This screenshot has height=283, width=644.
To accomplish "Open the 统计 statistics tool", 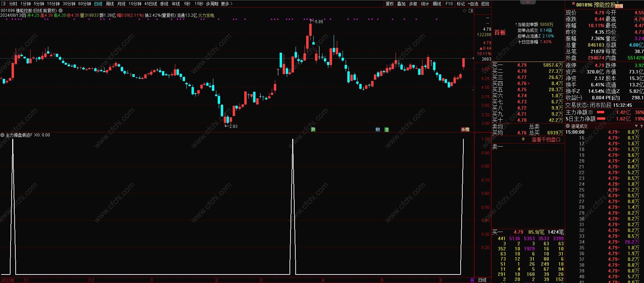I will (425, 4).
